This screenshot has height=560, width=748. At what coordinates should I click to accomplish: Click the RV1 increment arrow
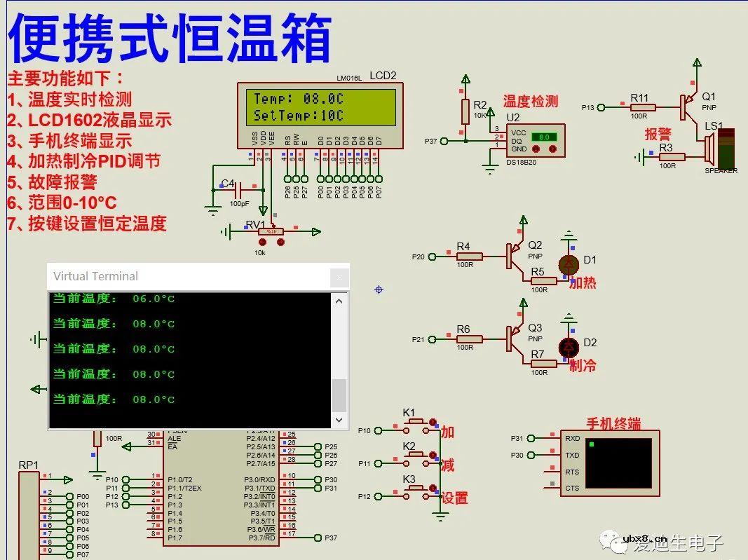(x=280, y=242)
